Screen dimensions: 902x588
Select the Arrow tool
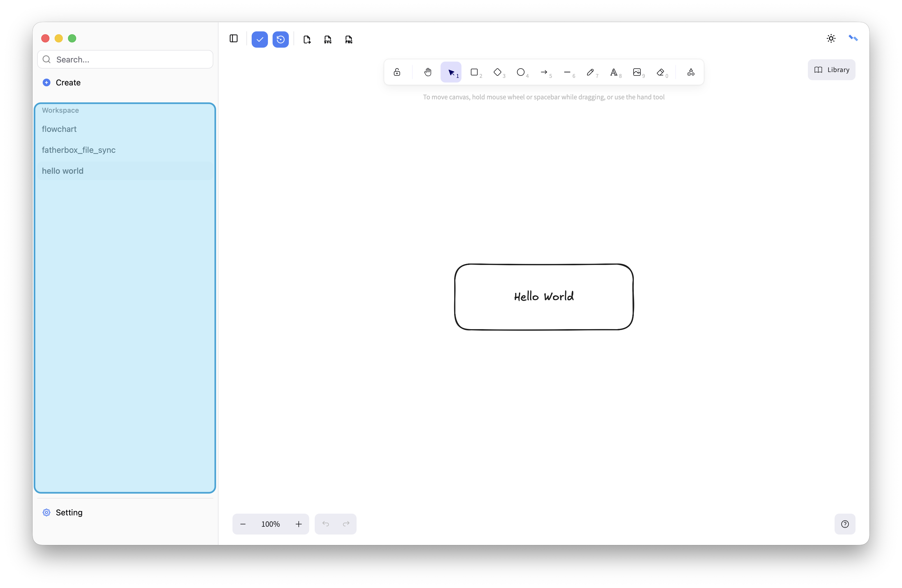tap(544, 72)
